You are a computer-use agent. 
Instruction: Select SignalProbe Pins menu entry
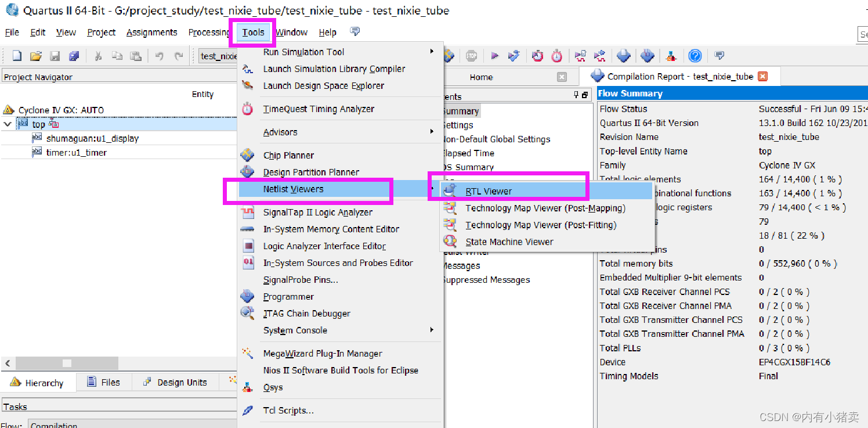[x=341, y=279]
